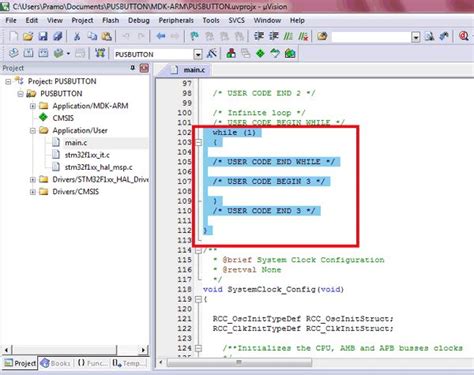Open Manage Run-Time Environment green diamond icon

(x=260, y=53)
